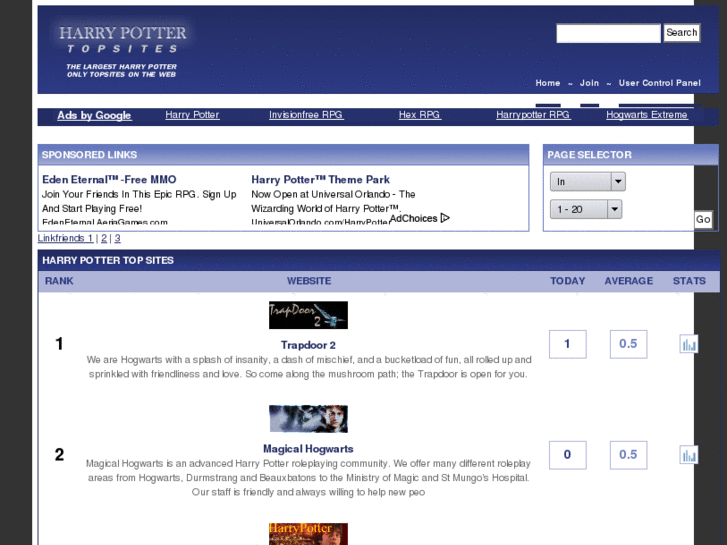Image resolution: width=727 pixels, height=545 pixels.
Task: Click the Linkfriends 1 link
Action: [x=65, y=238]
